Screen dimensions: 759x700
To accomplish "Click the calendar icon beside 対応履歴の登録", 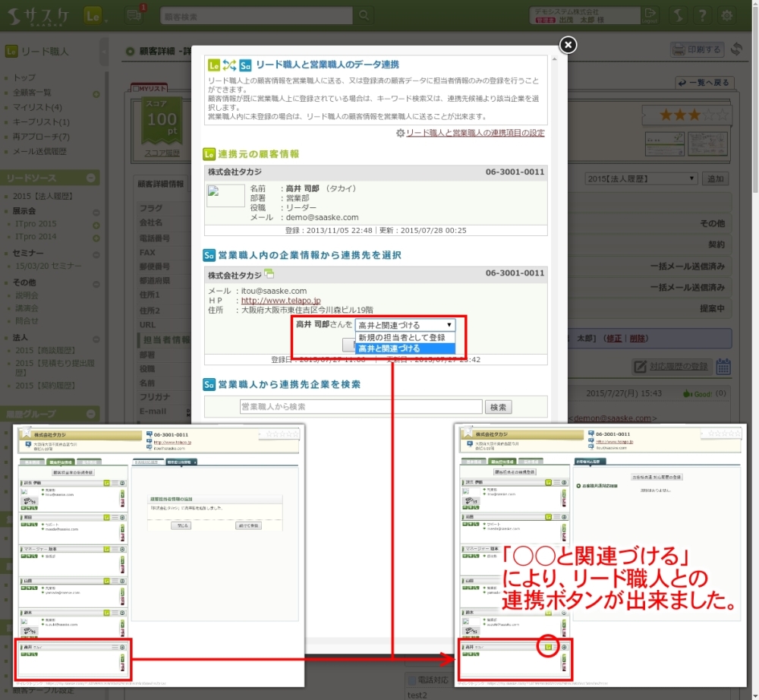I will tap(723, 367).
